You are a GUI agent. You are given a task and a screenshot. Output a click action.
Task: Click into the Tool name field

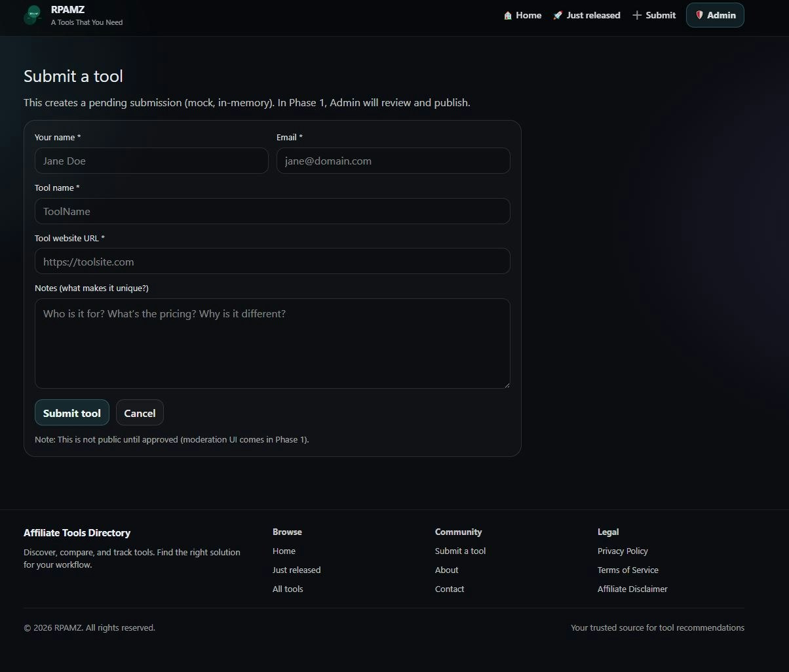tap(273, 211)
